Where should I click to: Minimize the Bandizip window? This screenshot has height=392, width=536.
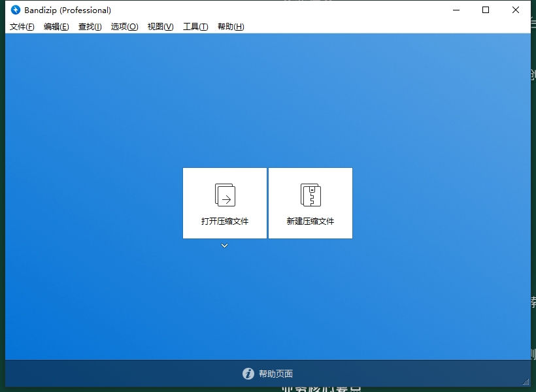(x=456, y=10)
